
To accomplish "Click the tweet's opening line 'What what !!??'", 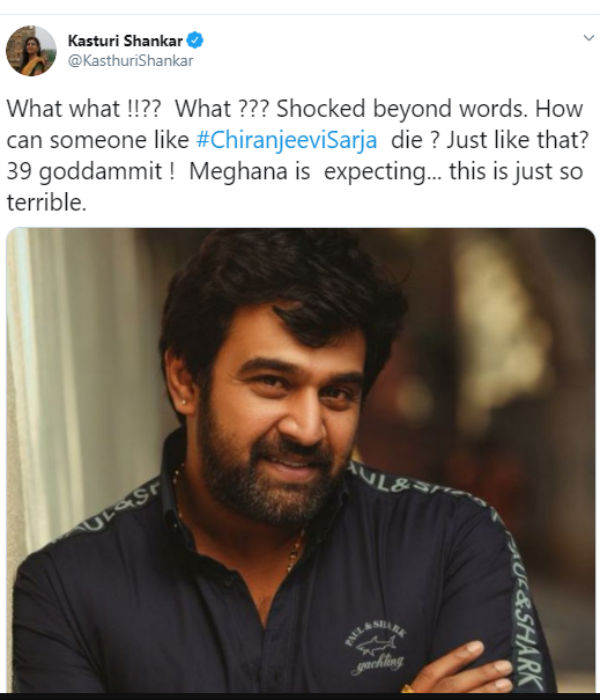I will (83, 109).
